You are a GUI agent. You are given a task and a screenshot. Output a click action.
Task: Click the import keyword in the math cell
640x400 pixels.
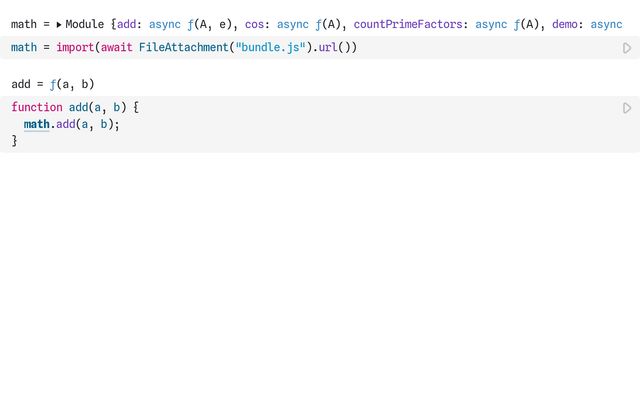tap(75, 48)
